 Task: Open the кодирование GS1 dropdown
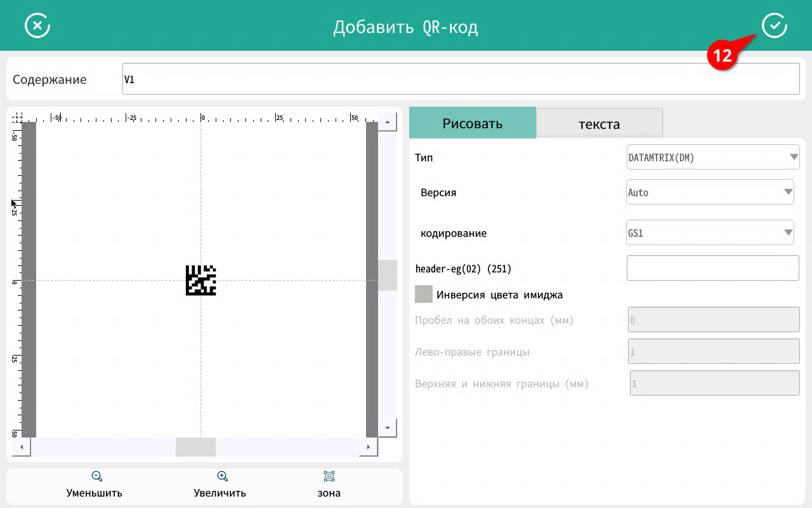coord(710,232)
